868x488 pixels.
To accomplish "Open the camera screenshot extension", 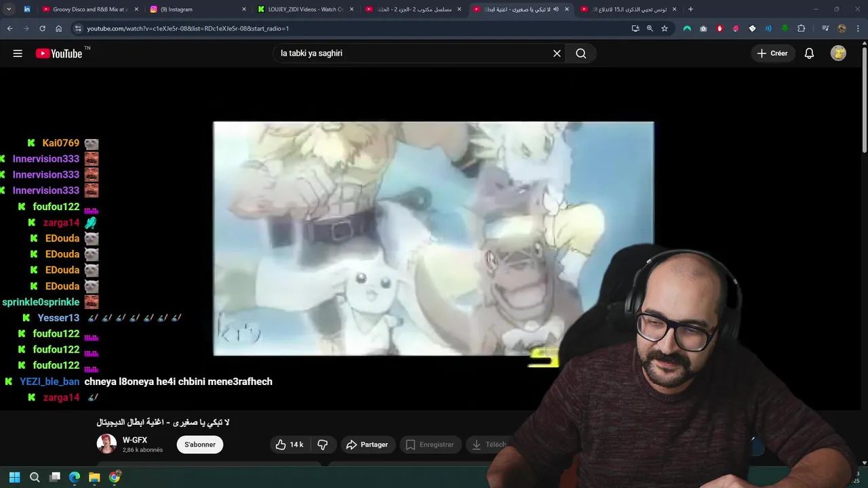I will coord(703,28).
